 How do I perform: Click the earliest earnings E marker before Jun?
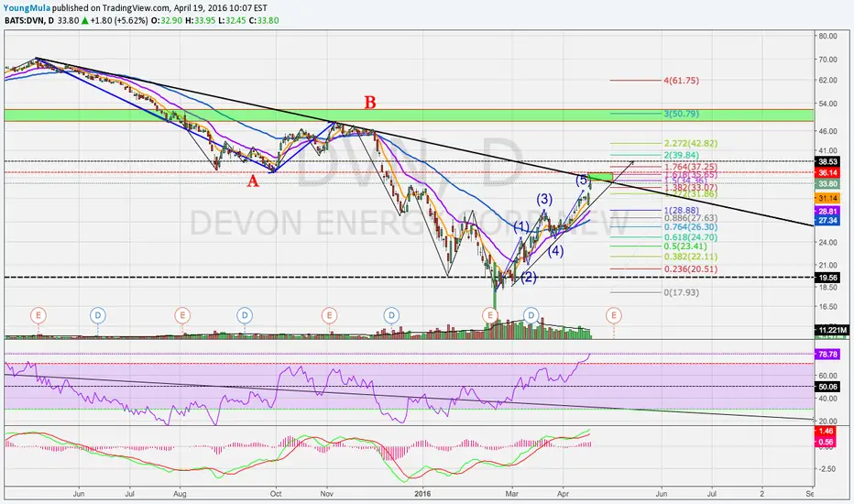38,315
